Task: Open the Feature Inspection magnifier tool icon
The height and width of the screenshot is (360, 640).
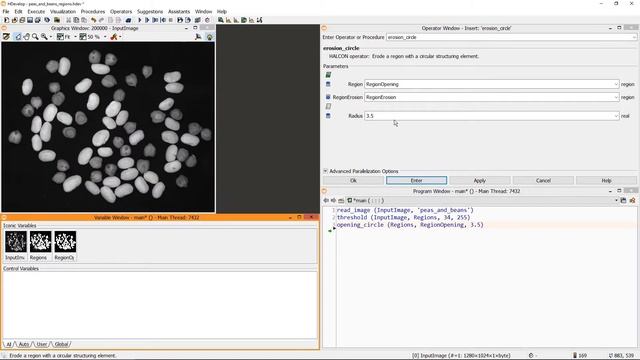Action: point(221,20)
